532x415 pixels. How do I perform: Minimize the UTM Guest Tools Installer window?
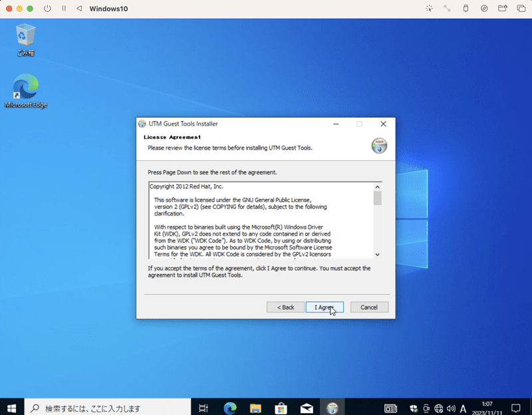pos(336,124)
